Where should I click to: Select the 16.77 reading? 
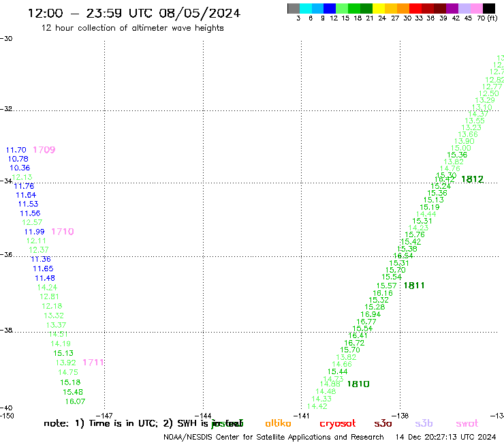366,322
